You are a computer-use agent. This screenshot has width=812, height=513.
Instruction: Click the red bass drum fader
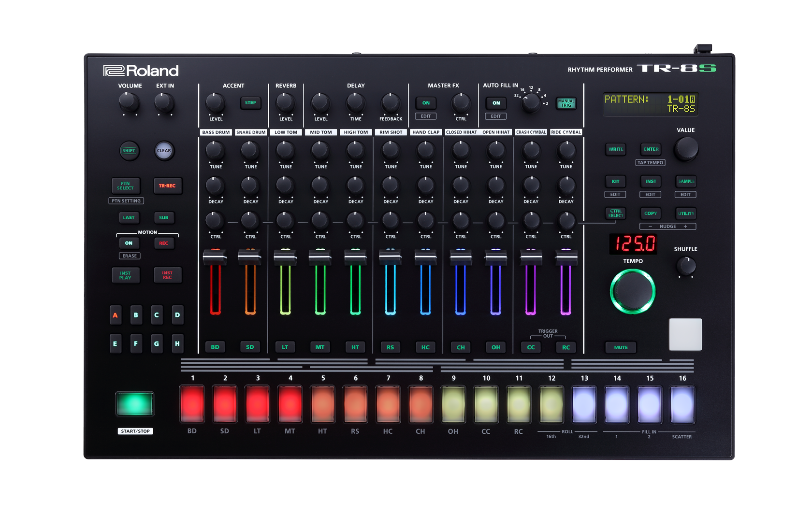[x=215, y=257]
